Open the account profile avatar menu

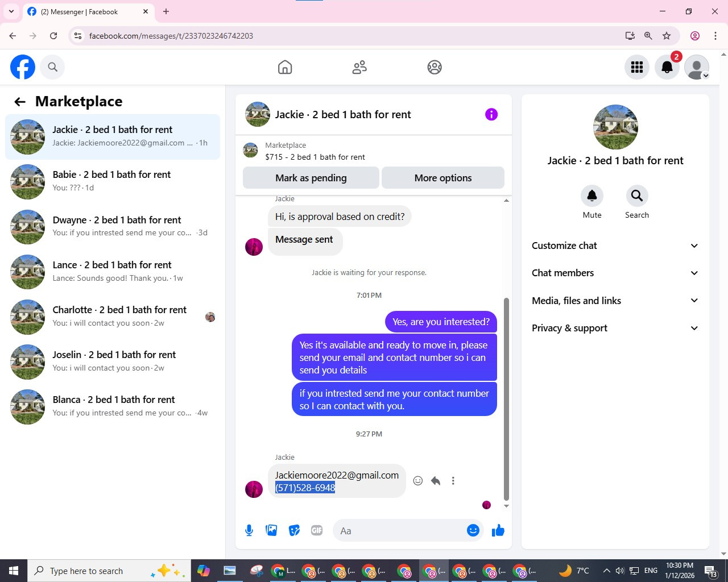click(x=697, y=67)
